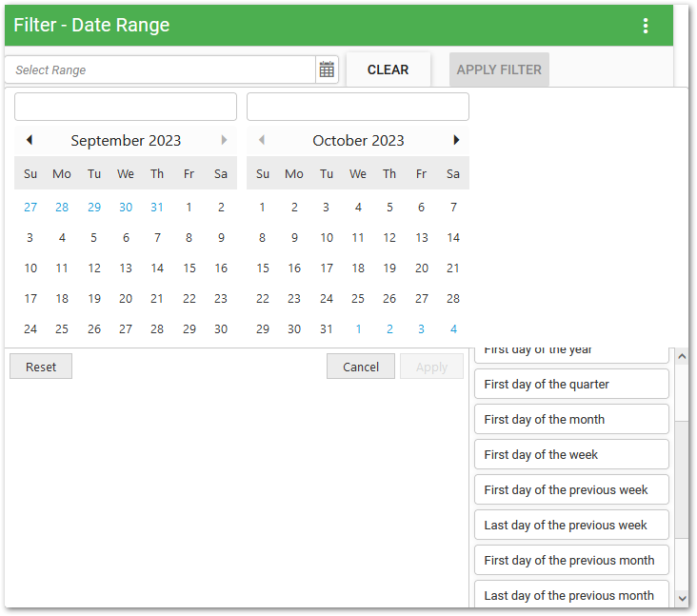Click the greyed Apply button
Viewport: 697px width, 616px height.
[431, 367]
